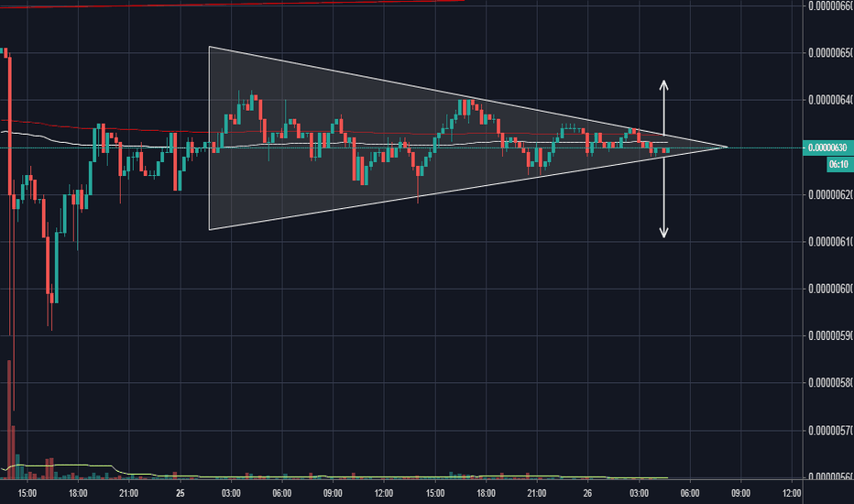Screen dimensions: 854x504
Task: Select the upward-pointing arrow drawing
Action: click(664, 109)
